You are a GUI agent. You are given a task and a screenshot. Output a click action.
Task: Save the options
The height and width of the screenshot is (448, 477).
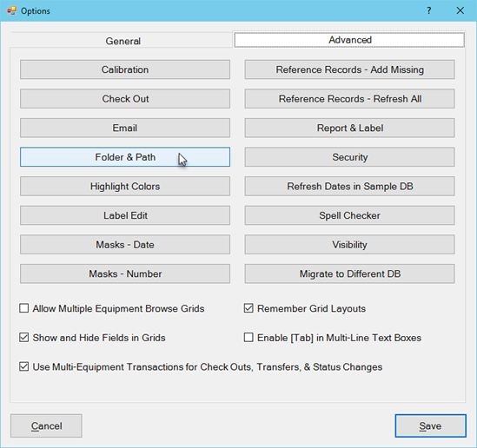pos(430,425)
